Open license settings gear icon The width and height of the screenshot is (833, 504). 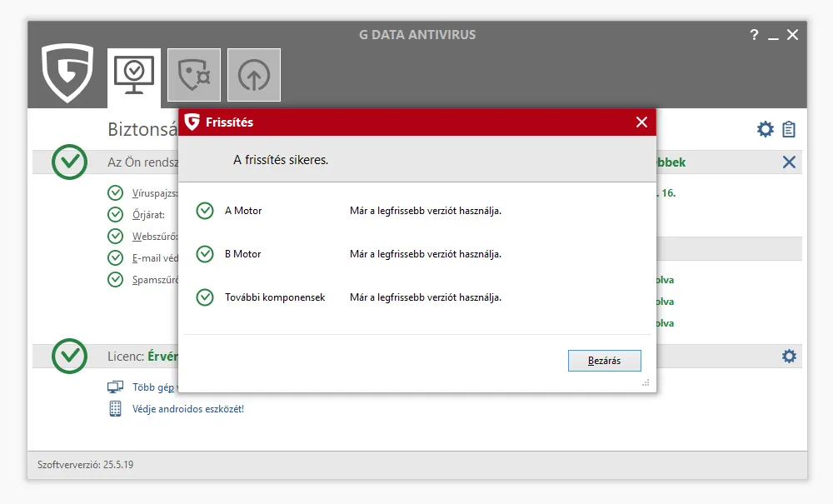click(789, 357)
